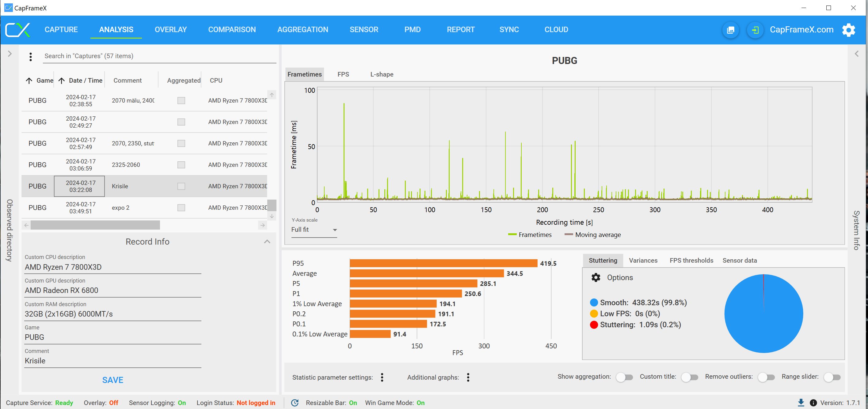Enable Range slider switch
This screenshot has width=868, height=409.
832,377
